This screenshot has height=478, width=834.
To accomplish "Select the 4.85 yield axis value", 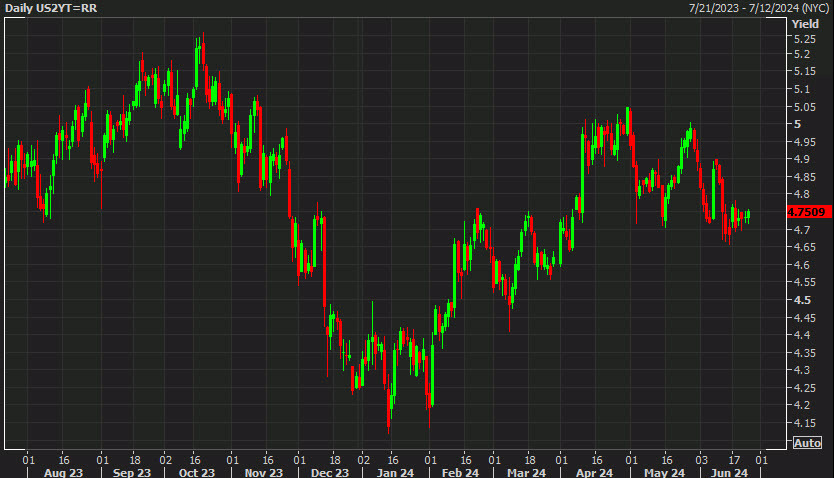I will tap(805, 177).
